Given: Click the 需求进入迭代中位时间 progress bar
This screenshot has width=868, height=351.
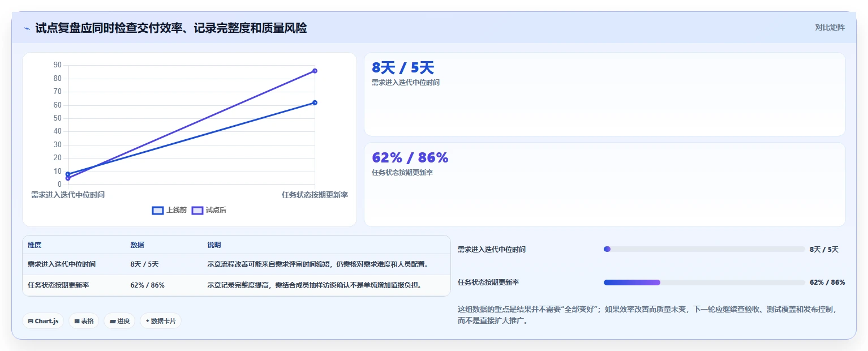Looking at the screenshot, I should pos(704,249).
